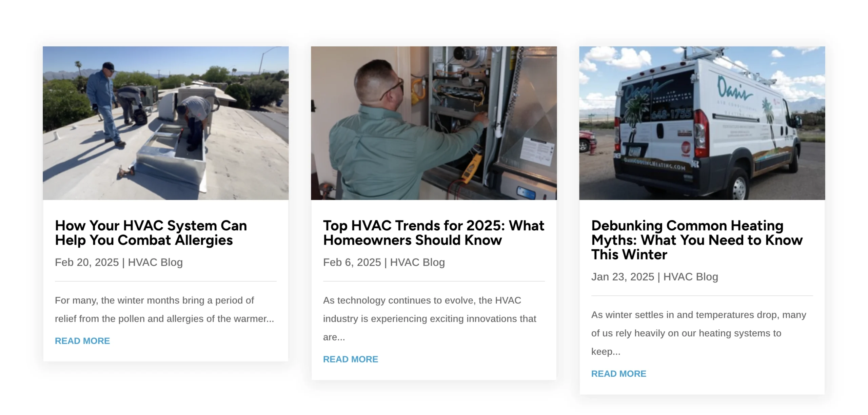Open the rooftop HVAC technicians photo

click(165, 123)
